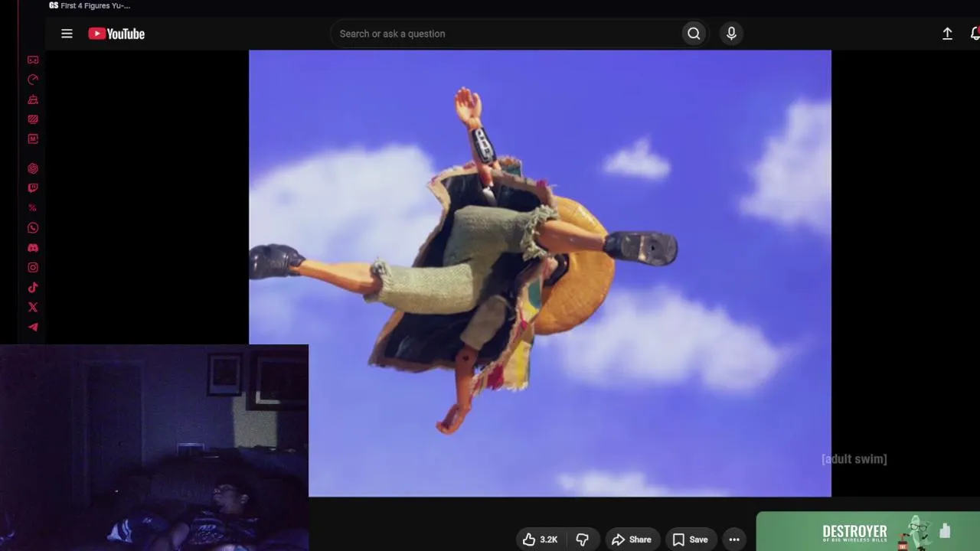Open the YouTube notifications bell
The width and height of the screenshot is (980, 551).
click(x=975, y=34)
